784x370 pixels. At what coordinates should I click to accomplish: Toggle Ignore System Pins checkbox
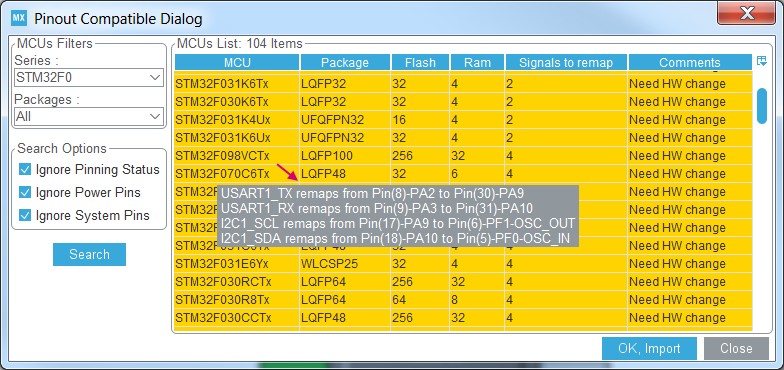click(25, 216)
